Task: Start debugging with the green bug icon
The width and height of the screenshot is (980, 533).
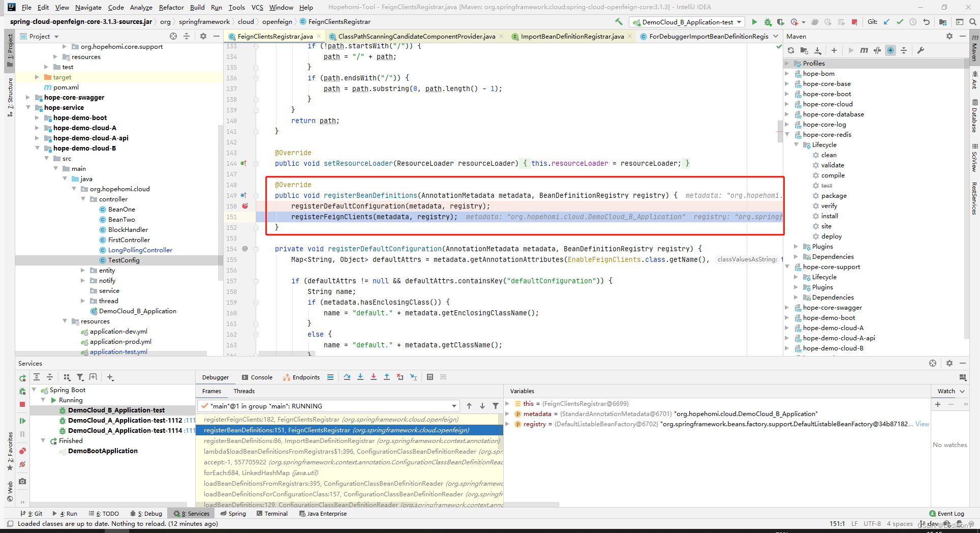Action: click(x=768, y=22)
